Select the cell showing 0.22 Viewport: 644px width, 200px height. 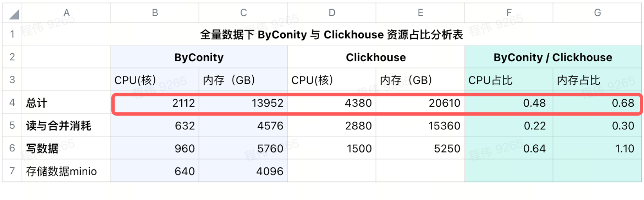[509, 125]
